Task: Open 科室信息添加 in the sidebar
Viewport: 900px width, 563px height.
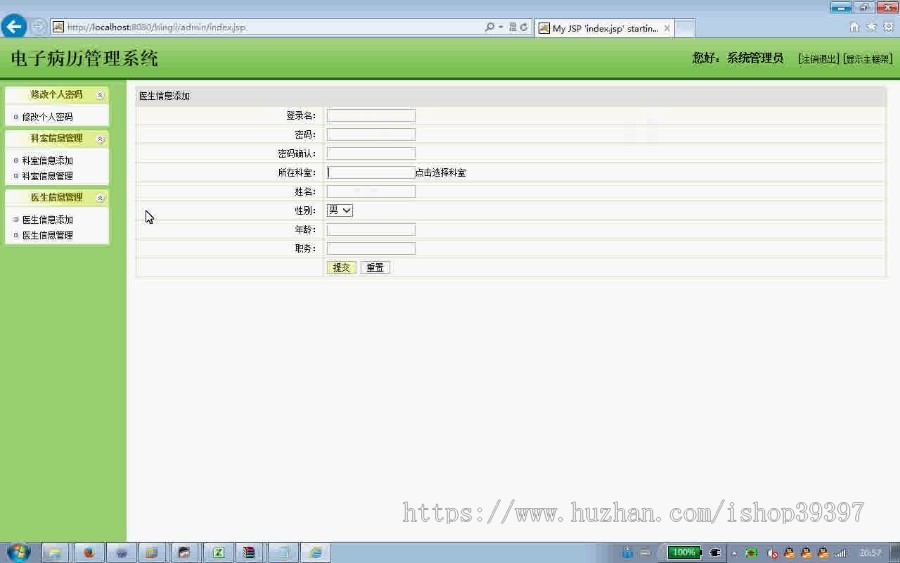Action: tap(47, 160)
